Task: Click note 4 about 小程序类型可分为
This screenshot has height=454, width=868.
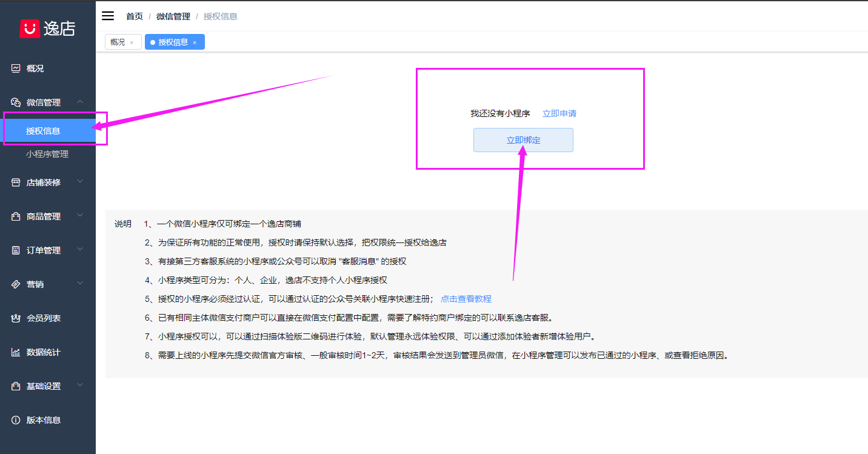Action: (x=266, y=280)
